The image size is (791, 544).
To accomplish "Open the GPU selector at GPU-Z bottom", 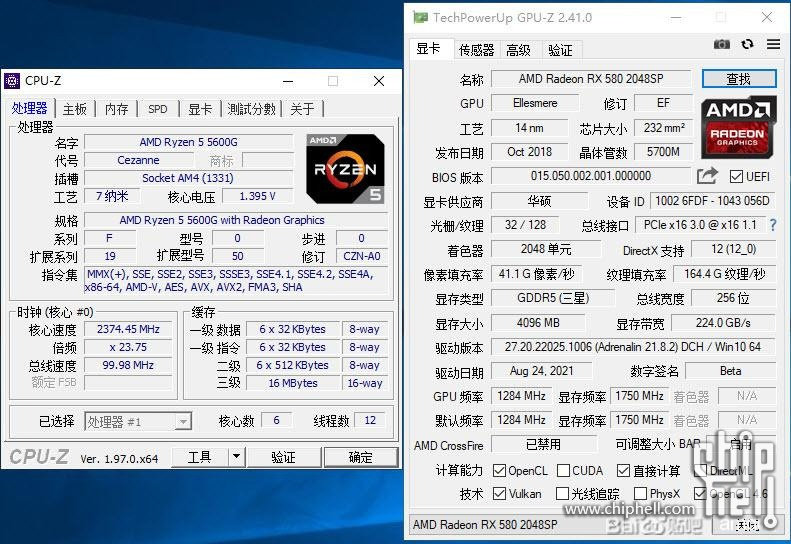I will pos(559,525).
